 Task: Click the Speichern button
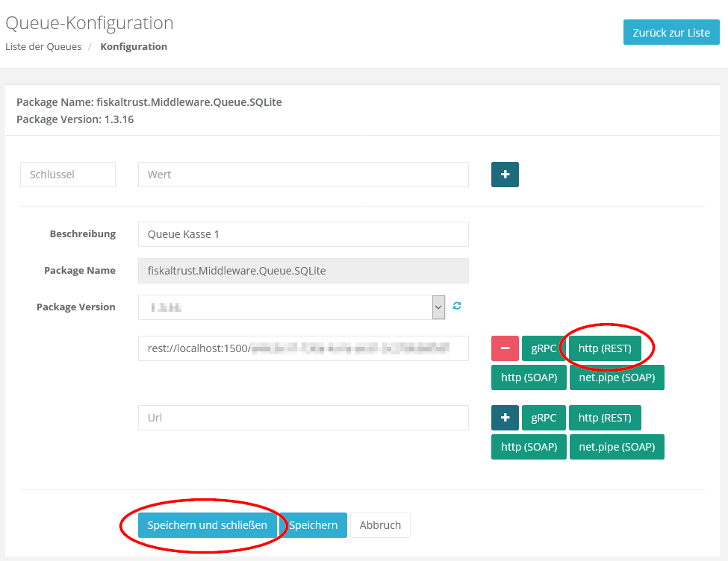[314, 525]
